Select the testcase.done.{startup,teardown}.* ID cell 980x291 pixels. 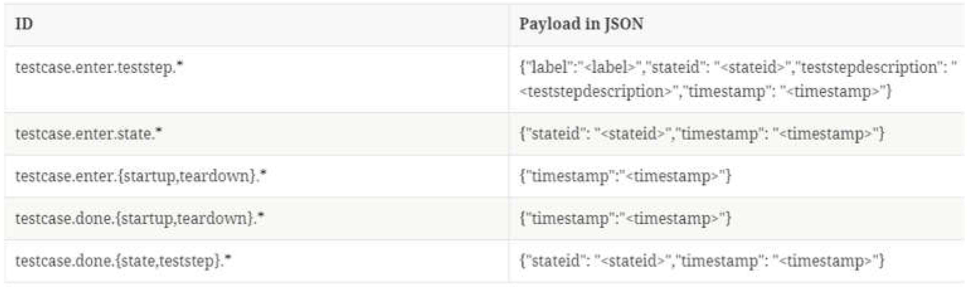pyautogui.click(x=140, y=218)
